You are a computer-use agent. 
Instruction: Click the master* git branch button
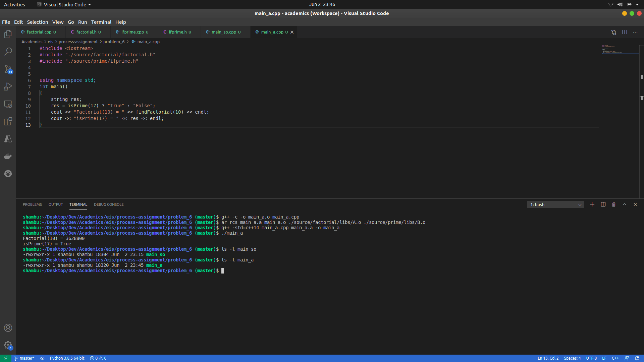point(24,358)
